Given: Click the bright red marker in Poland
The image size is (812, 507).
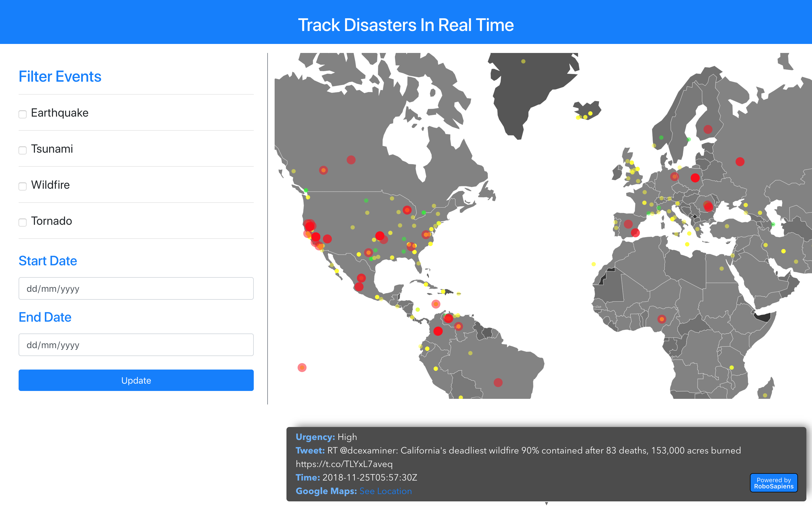Looking at the screenshot, I should 695,178.
